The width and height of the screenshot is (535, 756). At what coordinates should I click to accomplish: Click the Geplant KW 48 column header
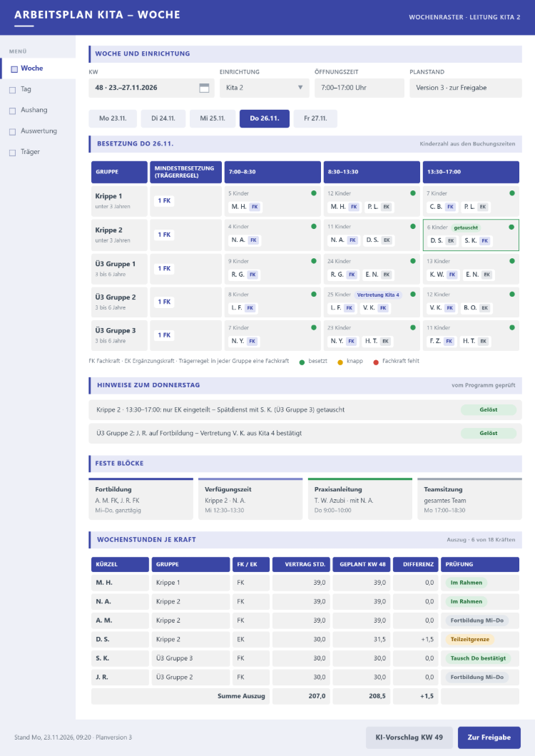[x=362, y=564]
